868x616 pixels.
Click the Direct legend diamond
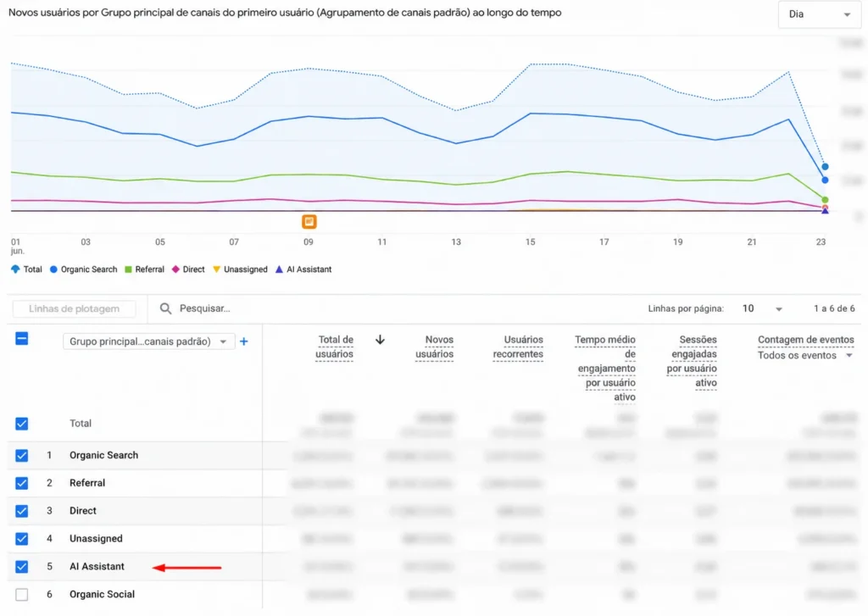pyautogui.click(x=175, y=269)
